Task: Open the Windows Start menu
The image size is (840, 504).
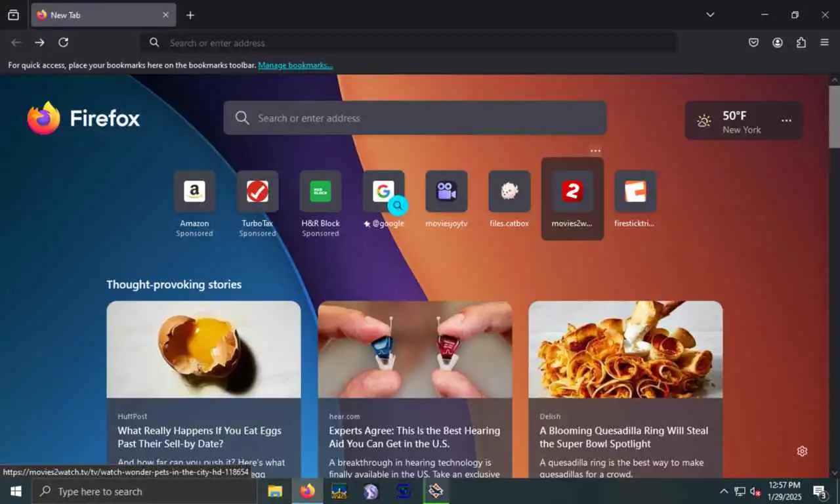Action: (x=16, y=491)
